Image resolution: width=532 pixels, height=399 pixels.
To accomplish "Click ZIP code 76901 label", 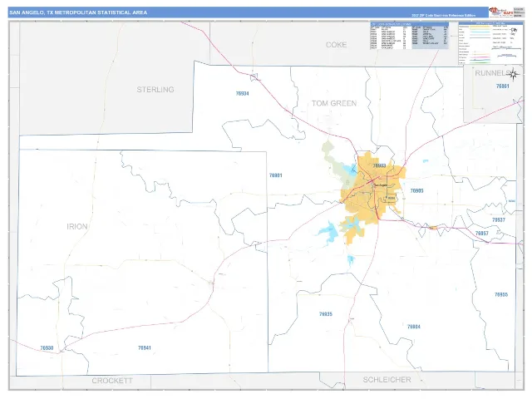I will [x=275, y=175].
